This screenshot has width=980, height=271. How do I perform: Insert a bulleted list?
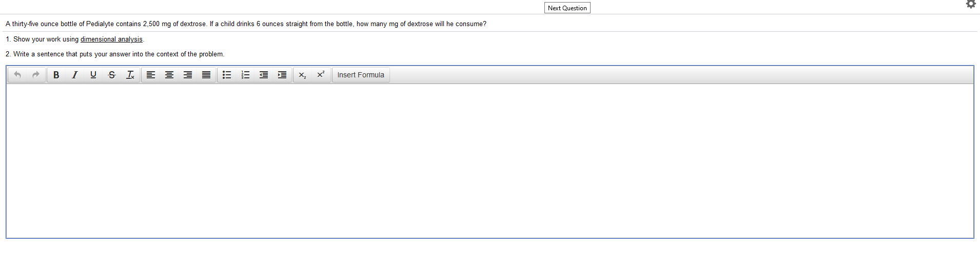pos(227,75)
